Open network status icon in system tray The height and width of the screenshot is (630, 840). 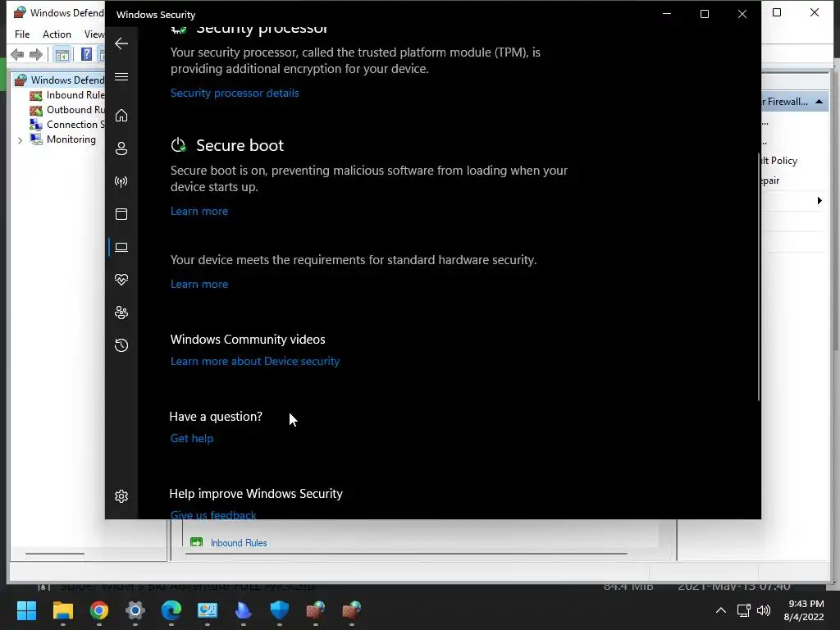(x=743, y=610)
